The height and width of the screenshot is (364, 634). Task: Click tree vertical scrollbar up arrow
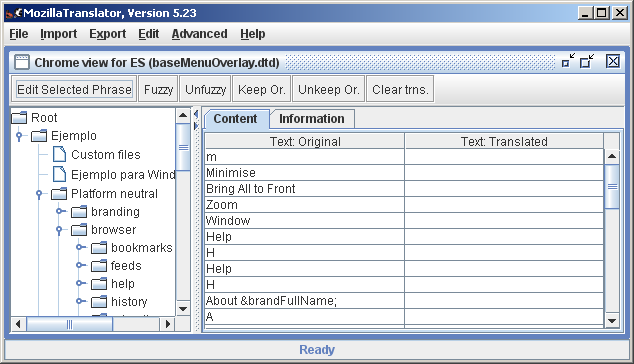point(183,115)
